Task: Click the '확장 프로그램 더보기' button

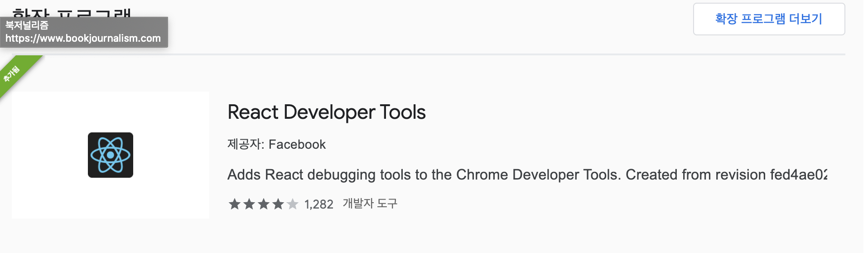Action: (x=769, y=19)
